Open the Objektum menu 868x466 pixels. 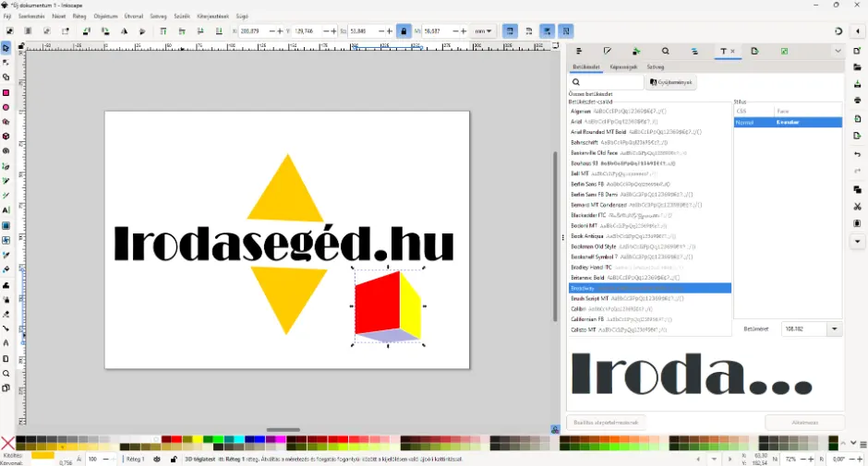105,16
